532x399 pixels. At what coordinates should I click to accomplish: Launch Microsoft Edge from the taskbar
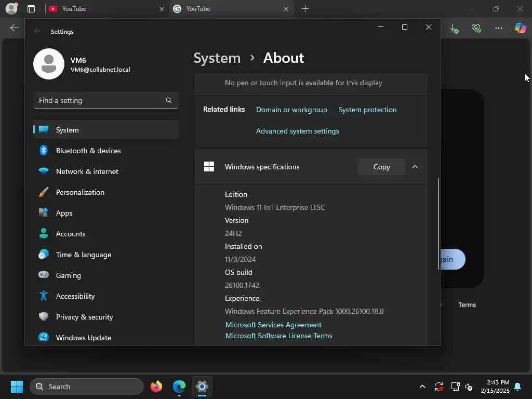click(179, 387)
